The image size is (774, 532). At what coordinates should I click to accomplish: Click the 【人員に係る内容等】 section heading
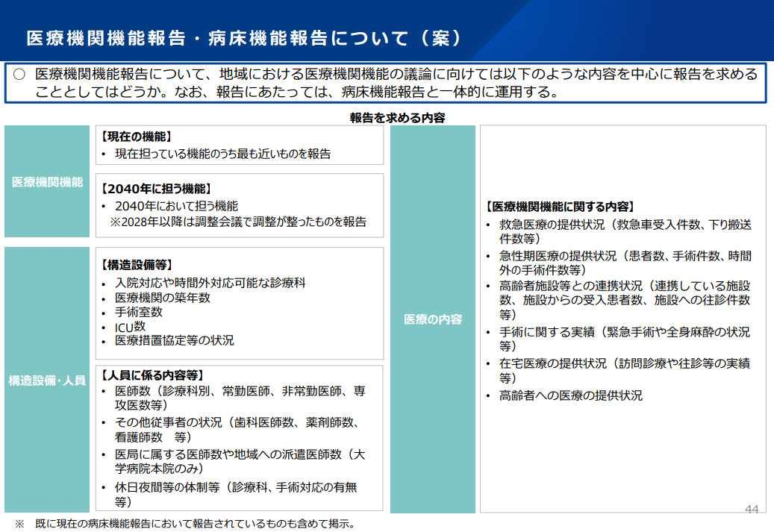152,375
